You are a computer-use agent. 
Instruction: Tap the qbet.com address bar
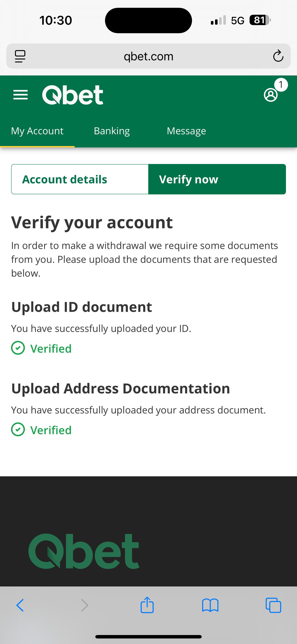(x=148, y=56)
